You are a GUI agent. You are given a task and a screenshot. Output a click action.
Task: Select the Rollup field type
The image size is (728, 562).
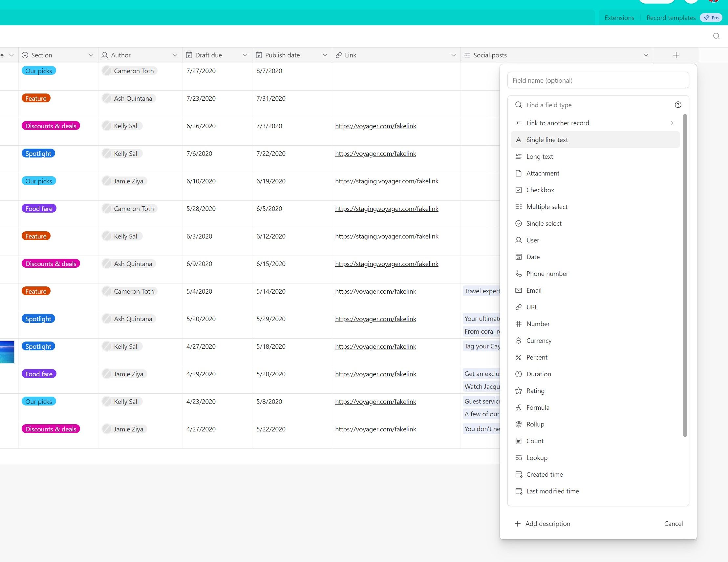coord(535,424)
